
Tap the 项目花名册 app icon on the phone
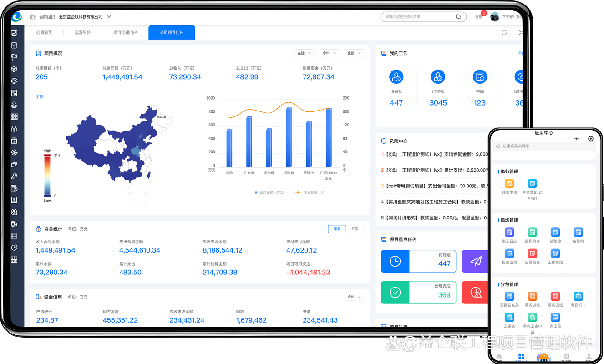coord(509,297)
